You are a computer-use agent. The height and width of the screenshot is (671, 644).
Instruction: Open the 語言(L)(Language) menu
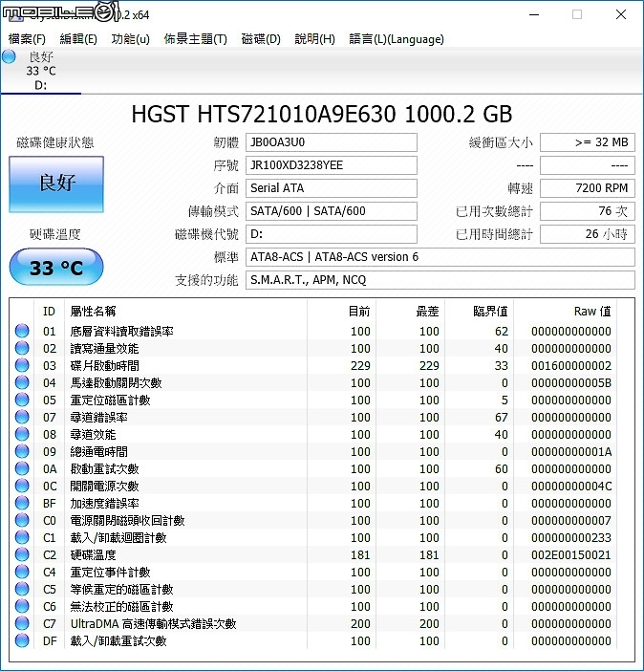click(x=397, y=39)
